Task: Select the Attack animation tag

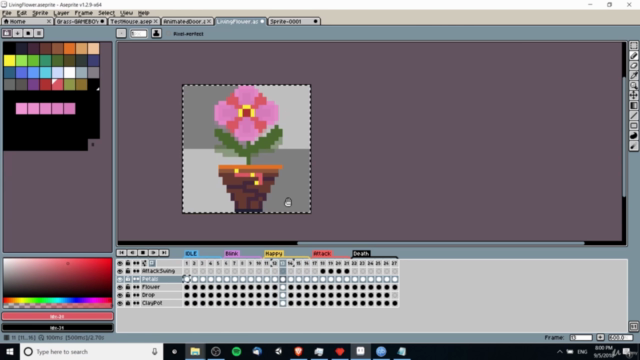Action: point(322,253)
